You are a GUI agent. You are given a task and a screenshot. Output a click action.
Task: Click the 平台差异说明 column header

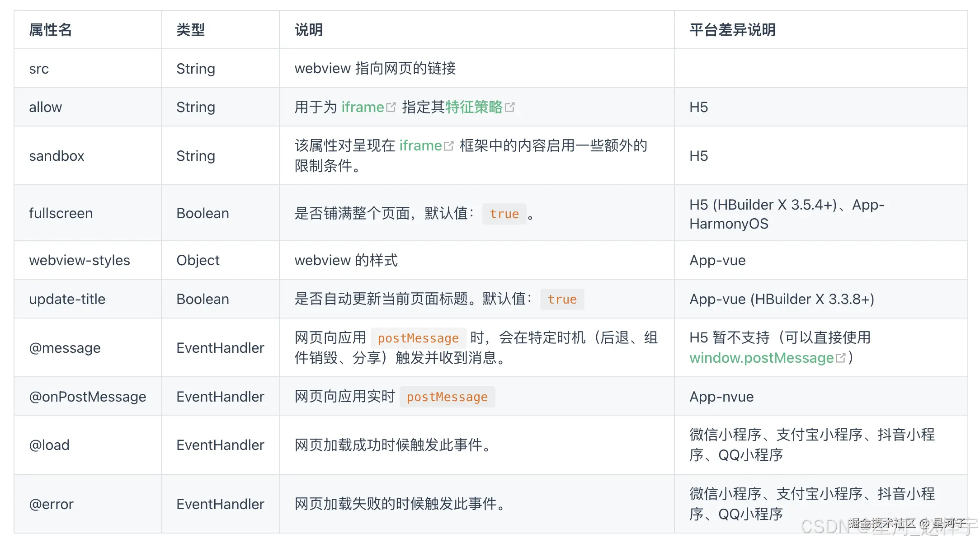(732, 30)
